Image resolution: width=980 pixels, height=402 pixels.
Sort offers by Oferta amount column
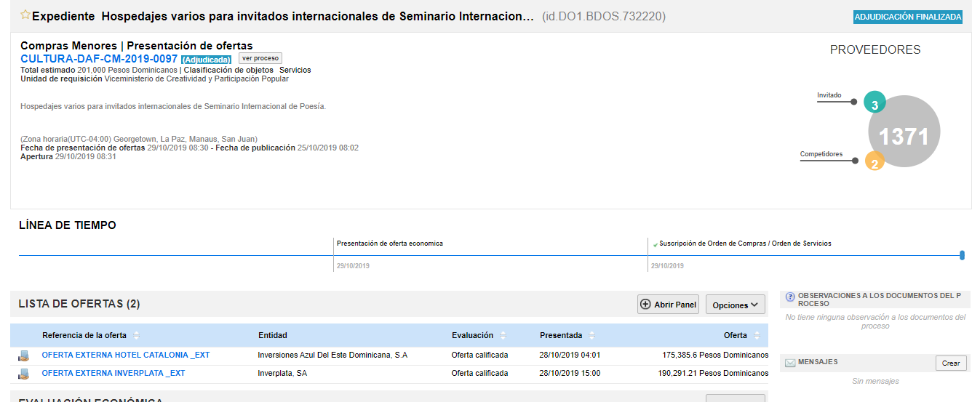(757, 336)
